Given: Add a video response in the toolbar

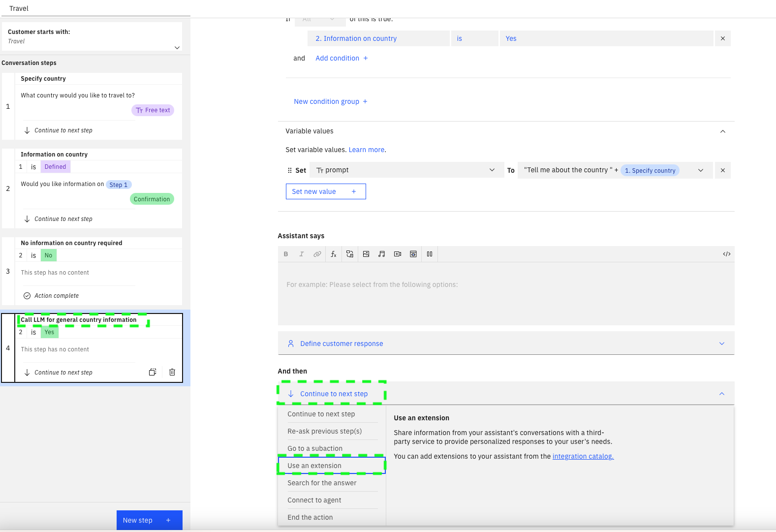Looking at the screenshot, I should pos(398,254).
